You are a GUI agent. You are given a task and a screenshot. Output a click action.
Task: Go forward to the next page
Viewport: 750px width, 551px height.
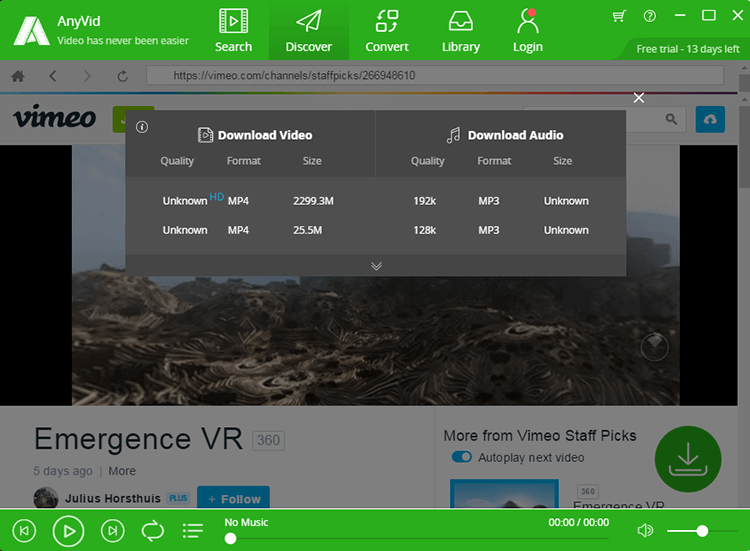(87, 76)
